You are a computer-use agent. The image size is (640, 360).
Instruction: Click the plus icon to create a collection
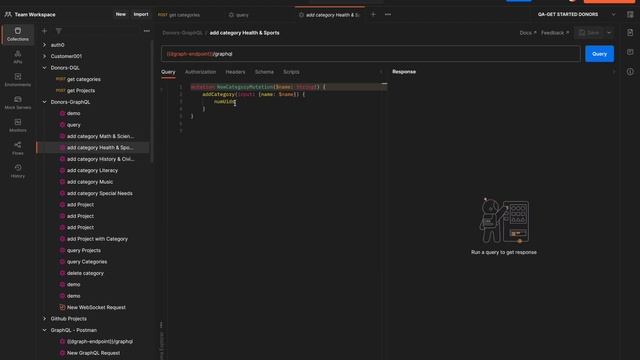pos(44,31)
